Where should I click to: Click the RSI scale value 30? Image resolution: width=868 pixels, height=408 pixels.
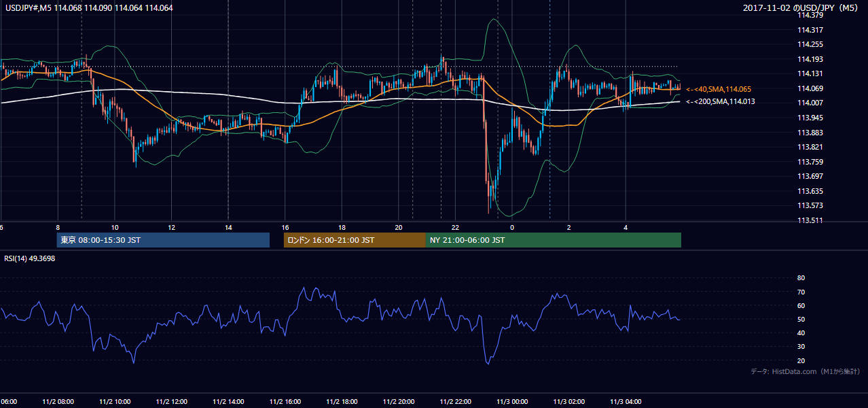(801, 347)
